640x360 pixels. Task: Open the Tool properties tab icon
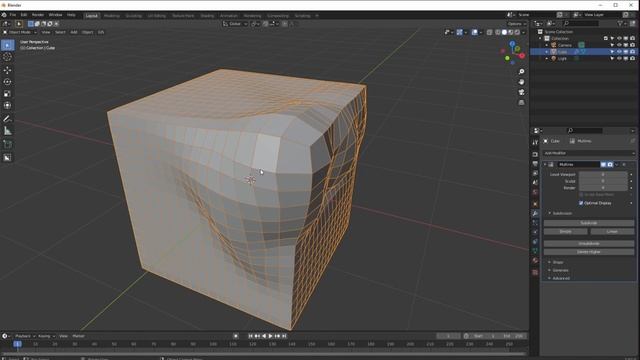click(x=535, y=142)
